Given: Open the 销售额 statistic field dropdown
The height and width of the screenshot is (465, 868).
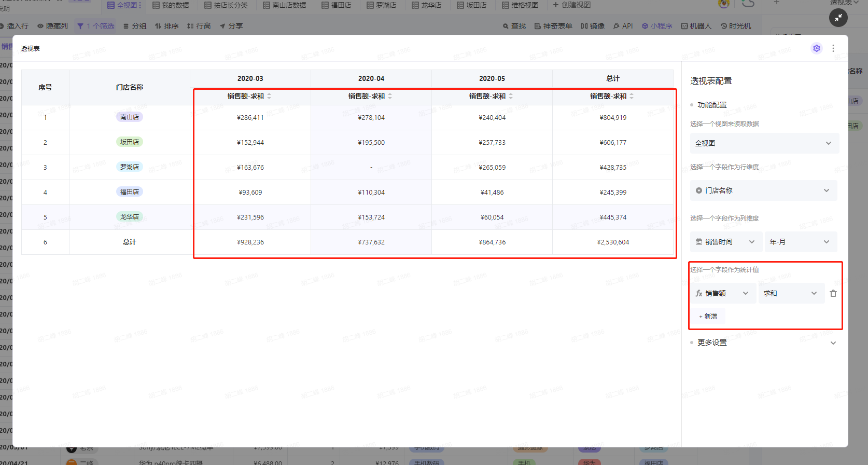Looking at the screenshot, I should tap(722, 294).
